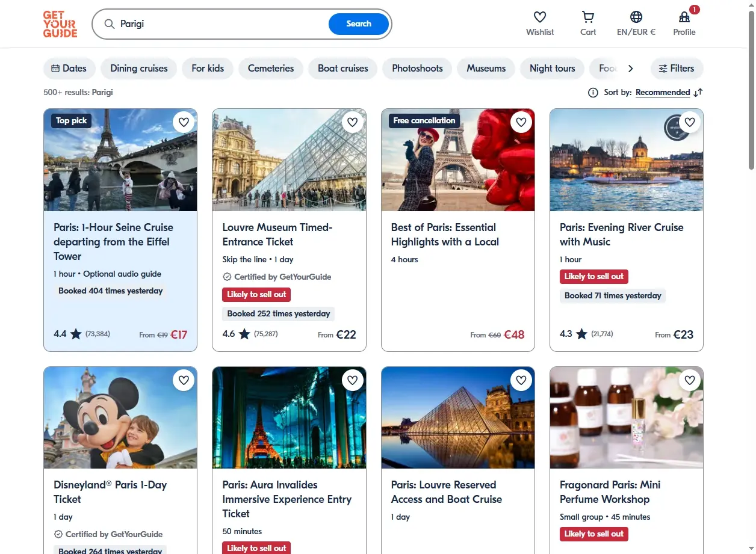
Task: Click the €17 discounted price
Action: (179, 334)
